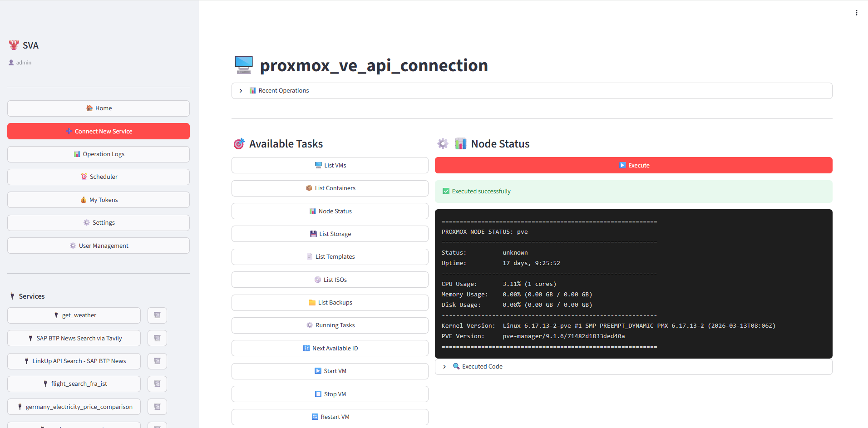Click the Uptime 17 days value
868x428 pixels.
[531, 263]
